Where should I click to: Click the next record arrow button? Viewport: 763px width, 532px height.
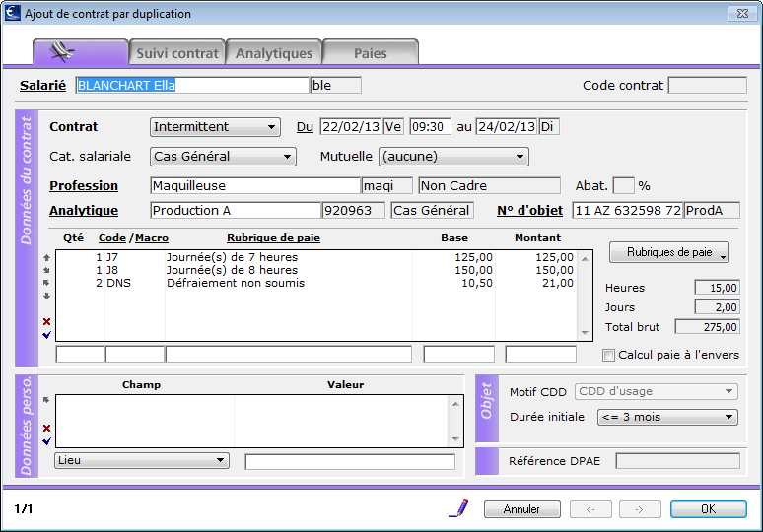tap(640, 509)
